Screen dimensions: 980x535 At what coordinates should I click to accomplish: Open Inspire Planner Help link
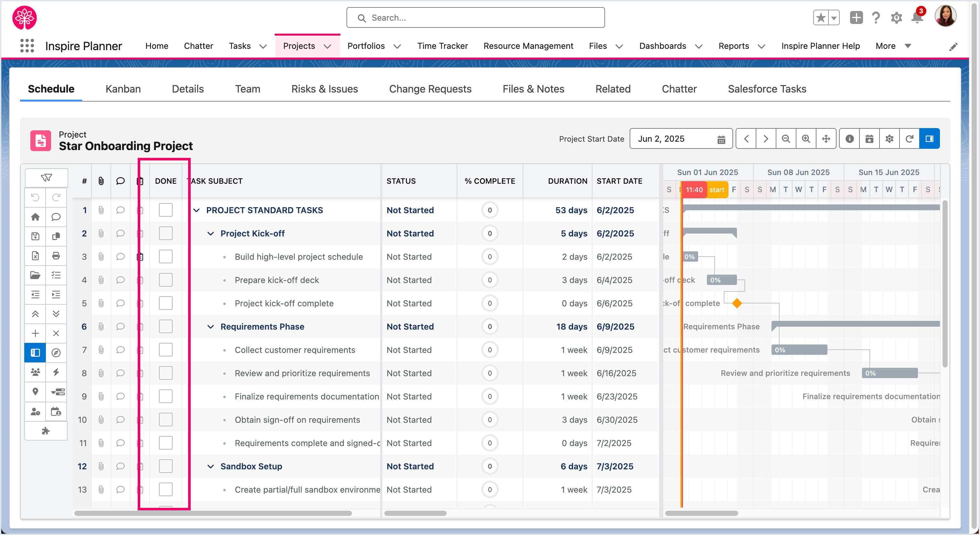point(820,46)
